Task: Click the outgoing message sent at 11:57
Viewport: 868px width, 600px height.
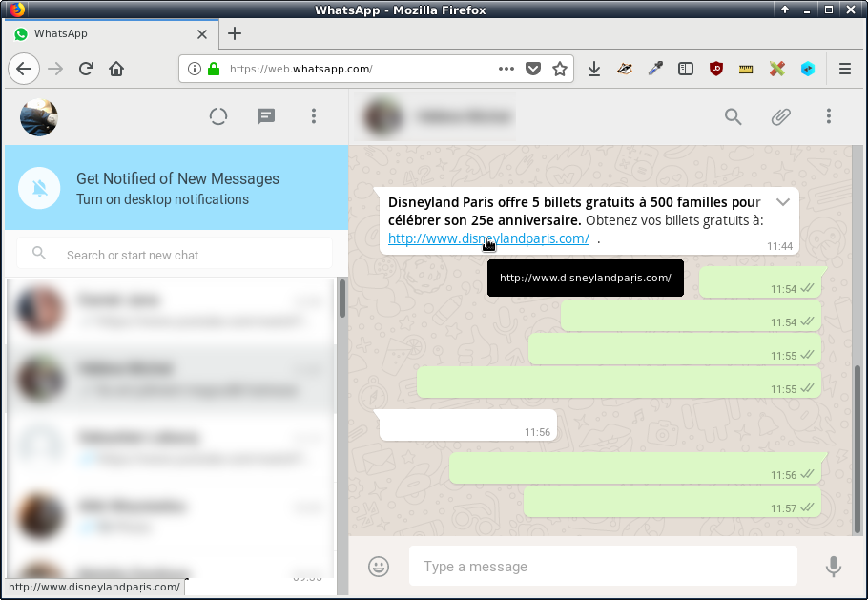Action: pyautogui.click(x=672, y=502)
